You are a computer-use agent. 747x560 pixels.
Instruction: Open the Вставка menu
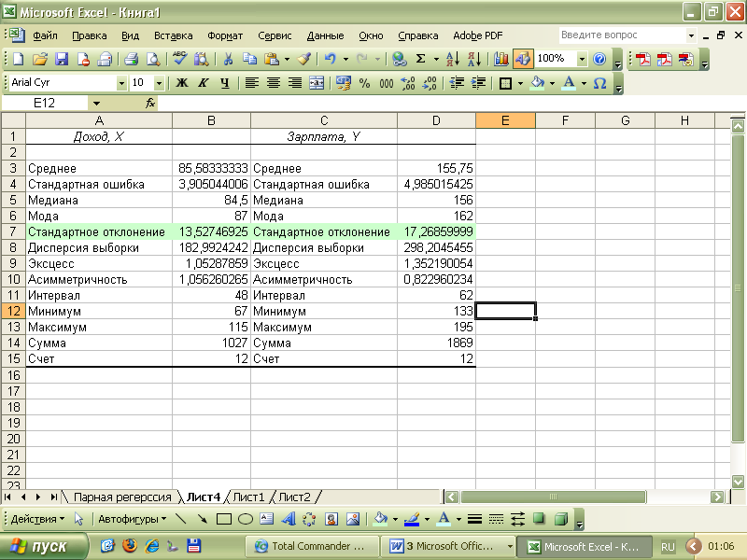[x=174, y=35]
